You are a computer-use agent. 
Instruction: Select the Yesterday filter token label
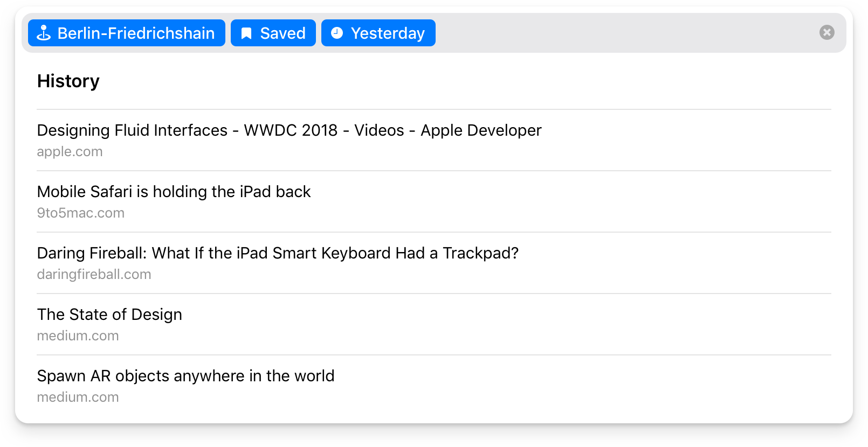tap(388, 33)
